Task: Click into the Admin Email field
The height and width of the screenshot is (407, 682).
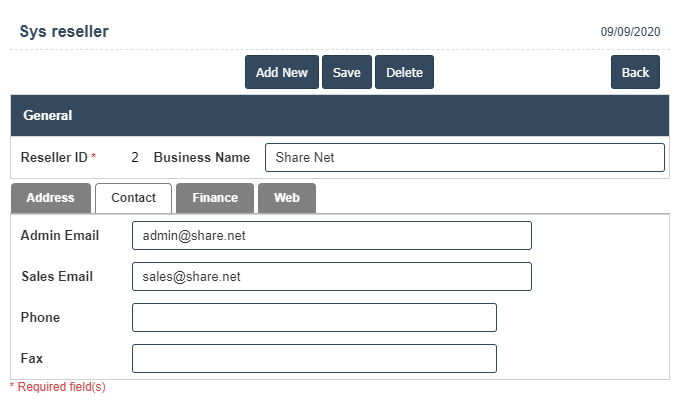Action: point(331,236)
